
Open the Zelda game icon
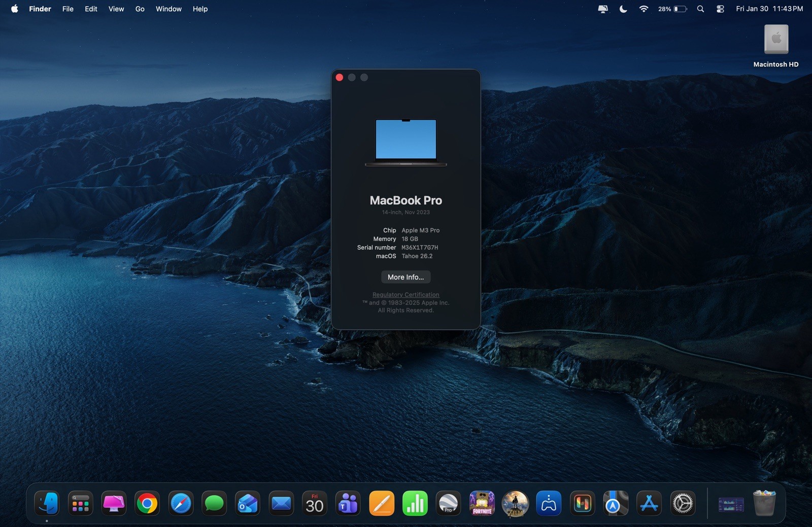click(515, 504)
